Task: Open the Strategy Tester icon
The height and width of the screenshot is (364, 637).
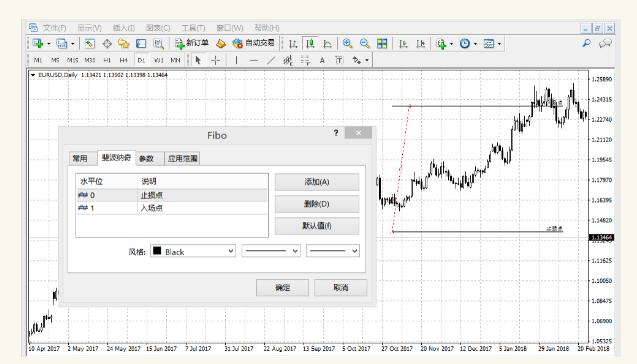Action: pyautogui.click(x=158, y=43)
